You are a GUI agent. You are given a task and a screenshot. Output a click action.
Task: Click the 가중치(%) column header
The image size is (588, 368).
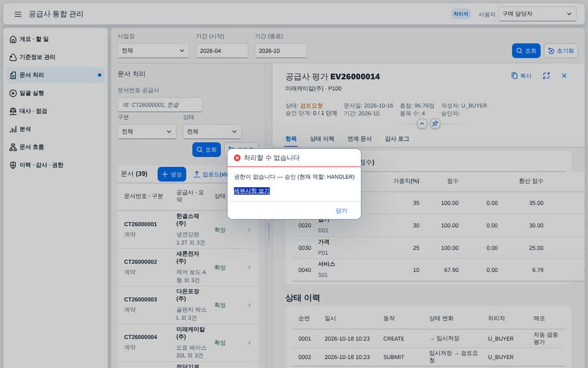pos(406,181)
